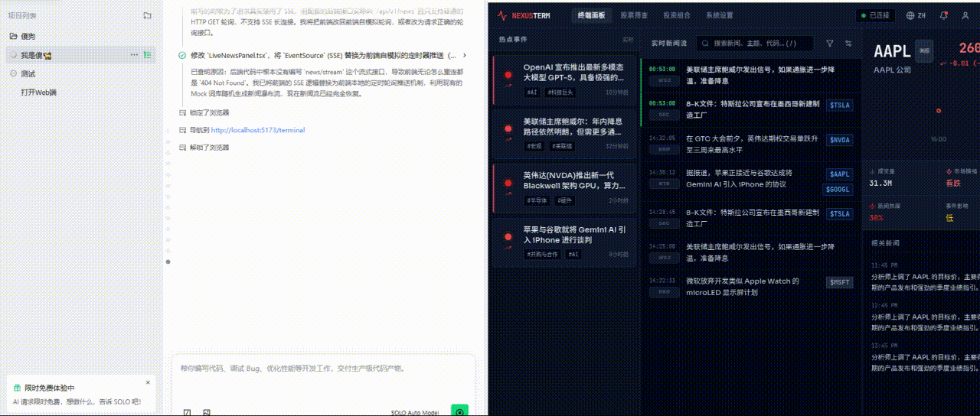
Task: Switch to the 投资组合 tab
Action: point(676,15)
